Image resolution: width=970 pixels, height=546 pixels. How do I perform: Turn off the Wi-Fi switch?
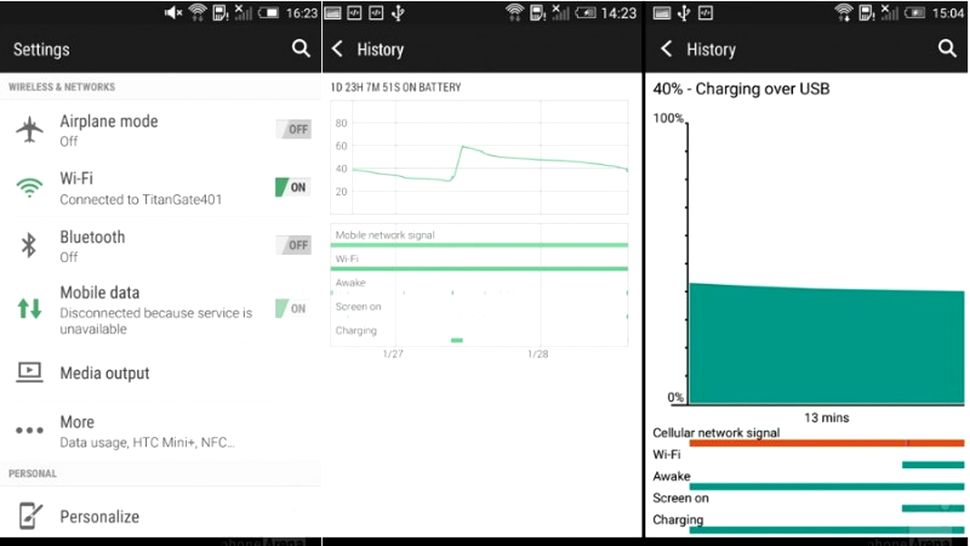(294, 187)
